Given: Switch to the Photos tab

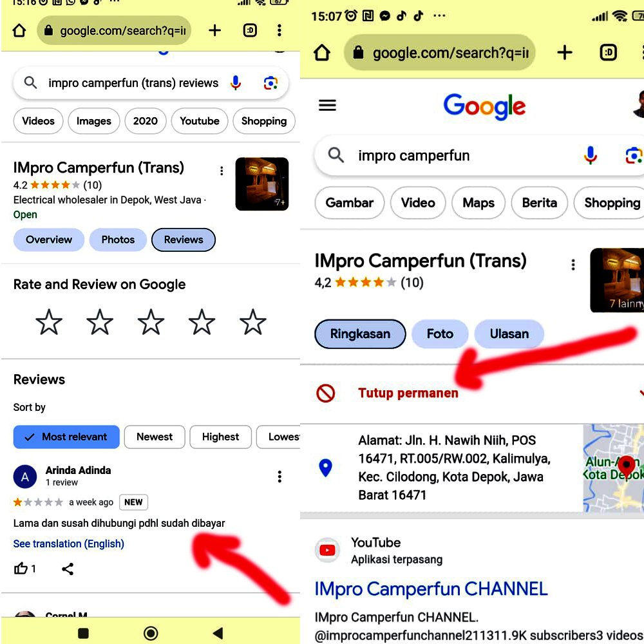Looking at the screenshot, I should [118, 240].
